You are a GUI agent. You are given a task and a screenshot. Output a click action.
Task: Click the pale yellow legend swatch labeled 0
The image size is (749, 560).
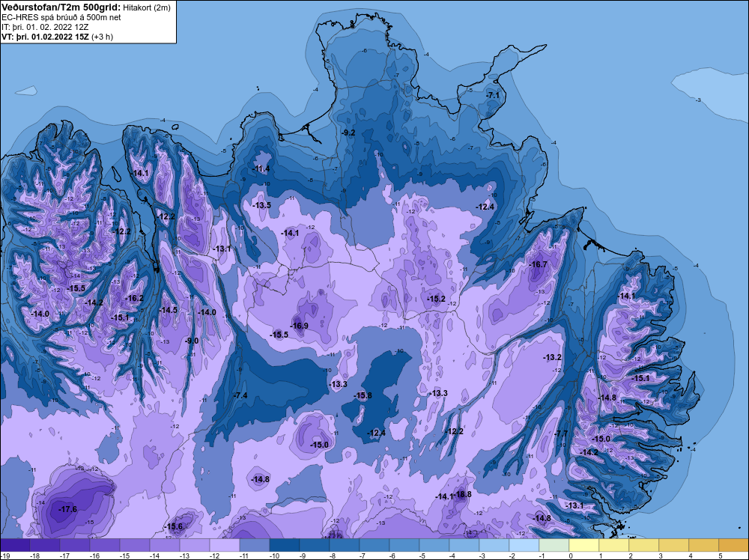click(x=584, y=545)
